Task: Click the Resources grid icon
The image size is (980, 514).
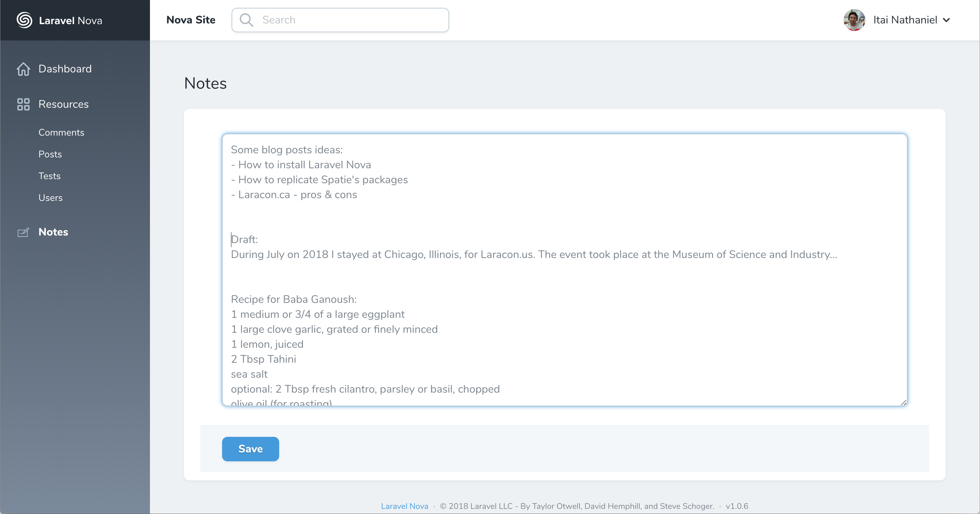Action: coord(23,104)
